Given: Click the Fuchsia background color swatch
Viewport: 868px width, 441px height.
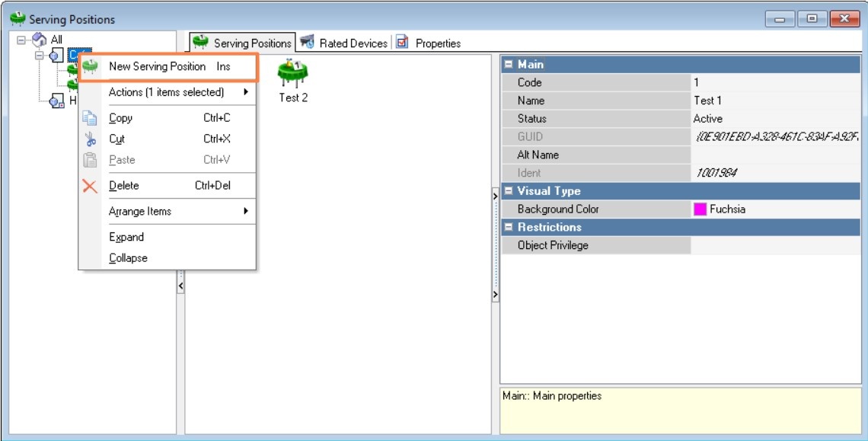Looking at the screenshot, I should (700, 209).
